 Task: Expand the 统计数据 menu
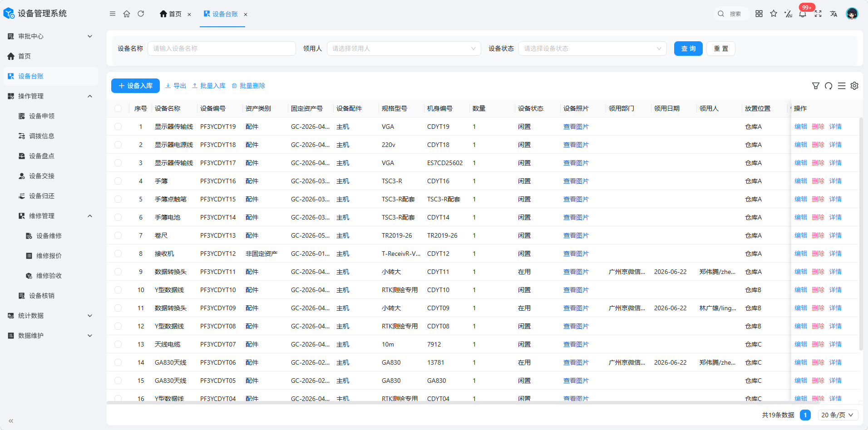tap(51, 316)
